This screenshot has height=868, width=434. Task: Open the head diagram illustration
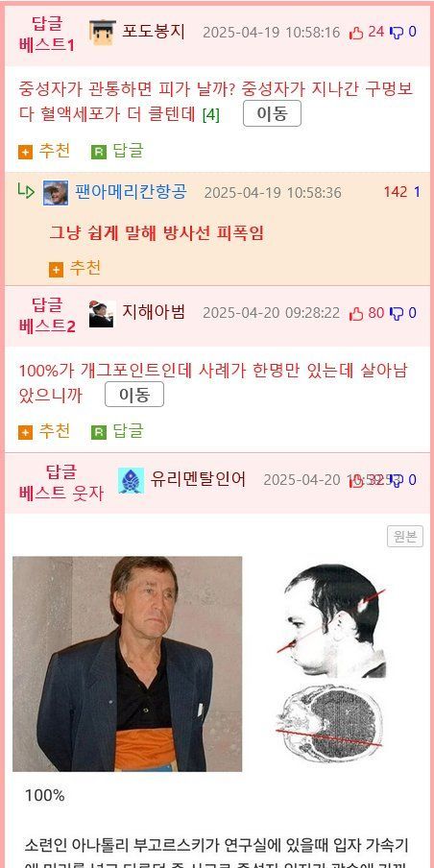pyautogui.click(x=331, y=663)
